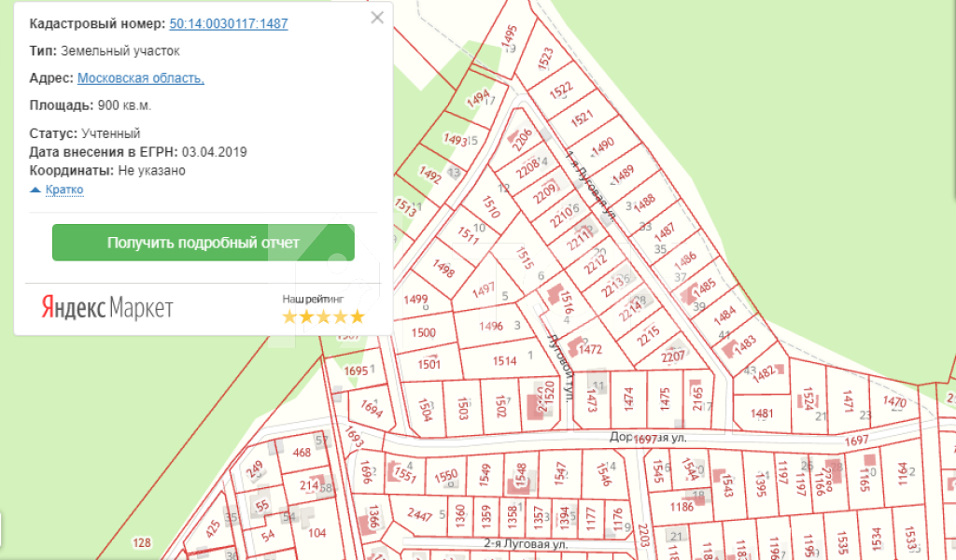Screen dimensions: 956x560
Task: Click the five-star rating icons
Action: pyautogui.click(x=323, y=316)
